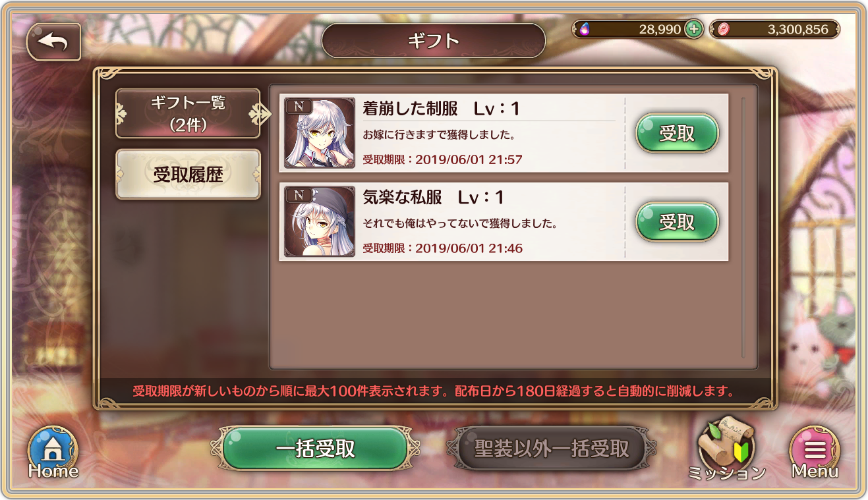Click the ギフト title banner

434,41
